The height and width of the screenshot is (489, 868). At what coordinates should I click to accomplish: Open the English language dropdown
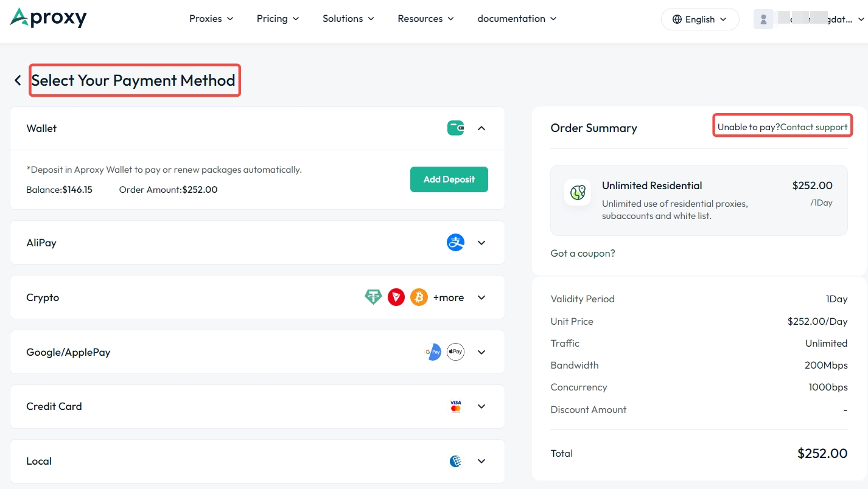click(700, 19)
